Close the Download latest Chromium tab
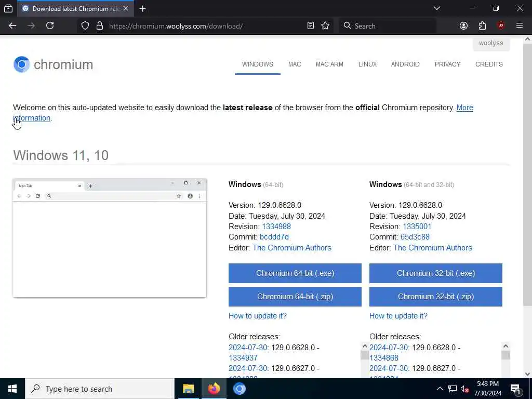 (126, 8)
